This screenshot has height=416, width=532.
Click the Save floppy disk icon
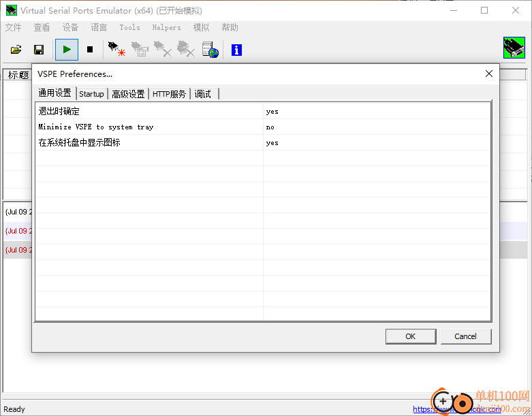[x=39, y=50]
